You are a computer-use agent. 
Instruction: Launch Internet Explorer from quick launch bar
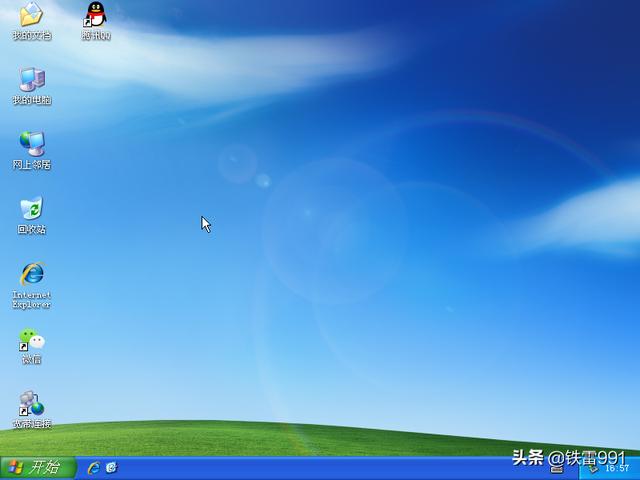[x=93, y=468]
